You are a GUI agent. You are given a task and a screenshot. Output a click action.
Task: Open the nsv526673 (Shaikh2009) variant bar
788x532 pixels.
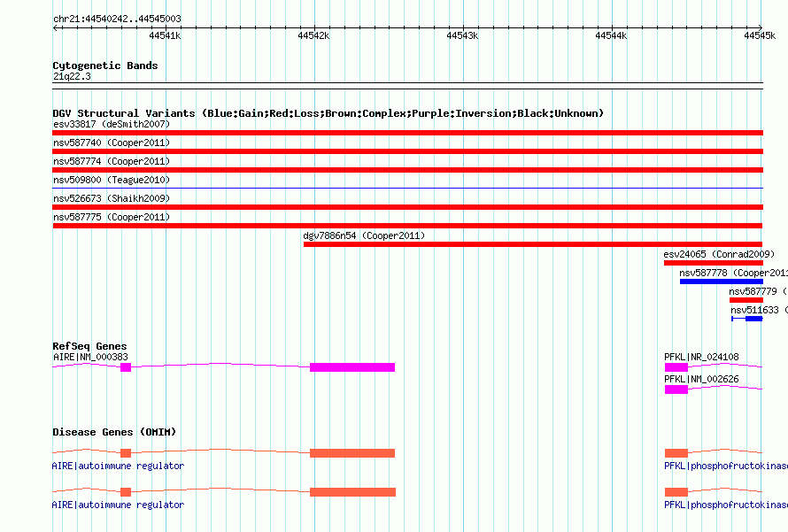click(407, 207)
